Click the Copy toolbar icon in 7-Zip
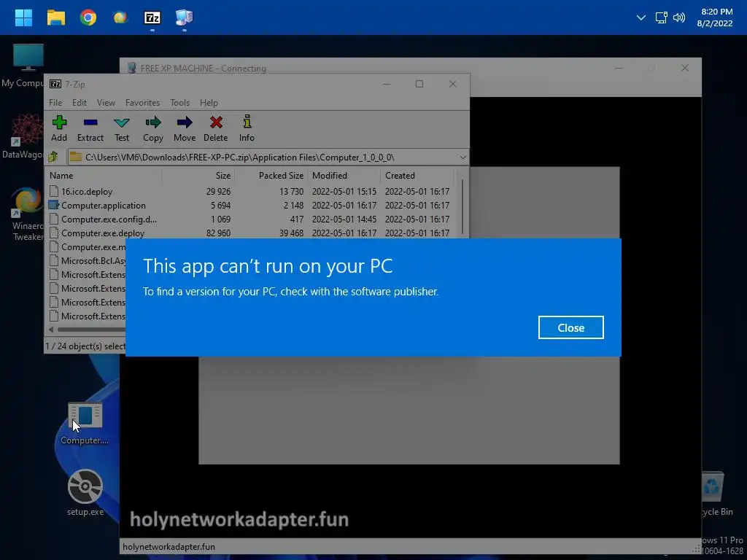Viewport: 747px width, 560px height. click(x=153, y=128)
